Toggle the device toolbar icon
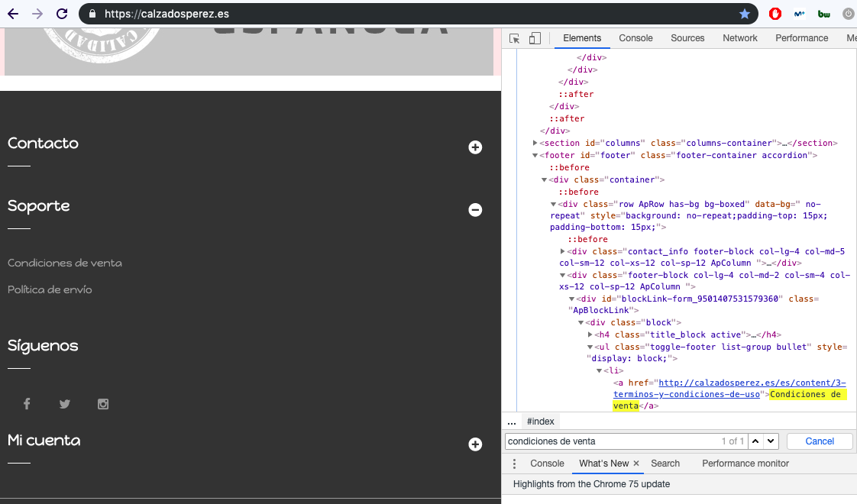 [535, 38]
